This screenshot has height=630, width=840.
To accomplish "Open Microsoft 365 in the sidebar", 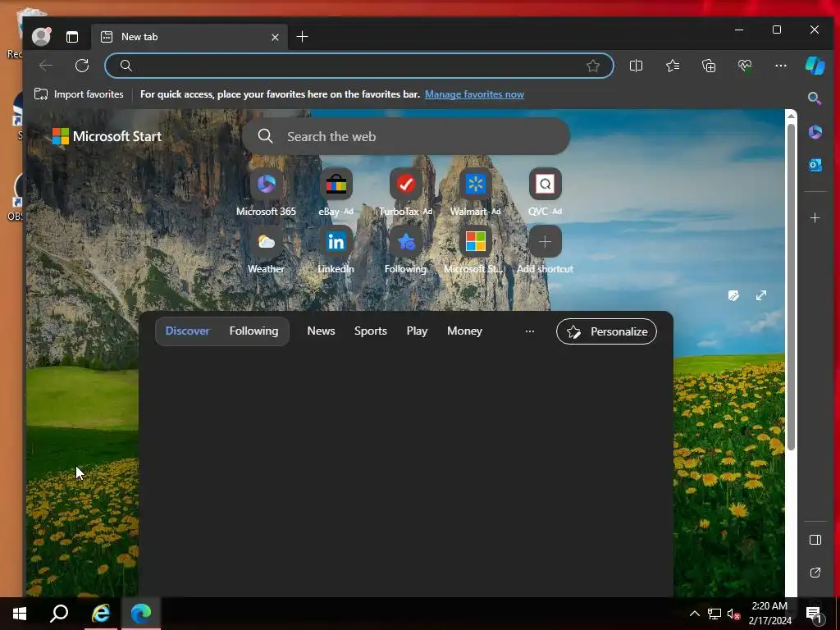I will point(815,132).
